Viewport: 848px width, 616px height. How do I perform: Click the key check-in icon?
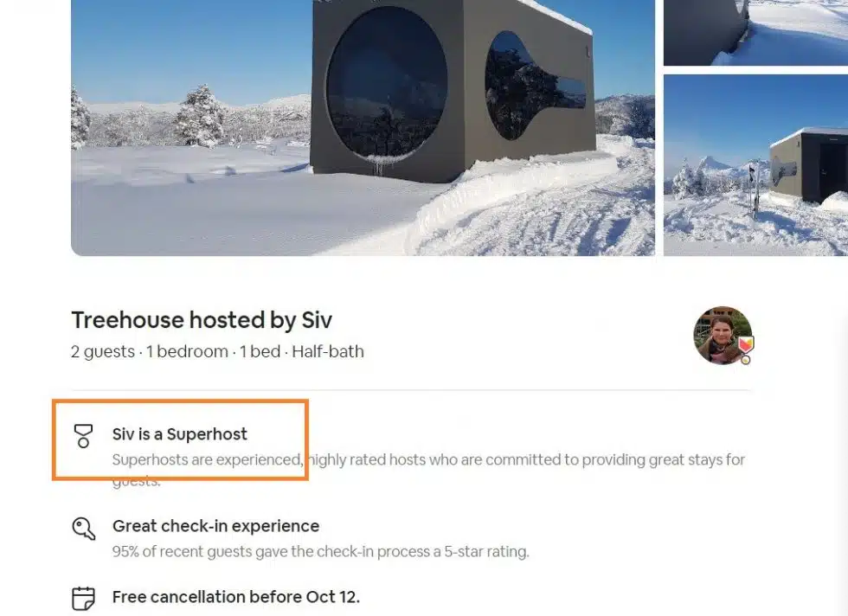coord(84,529)
